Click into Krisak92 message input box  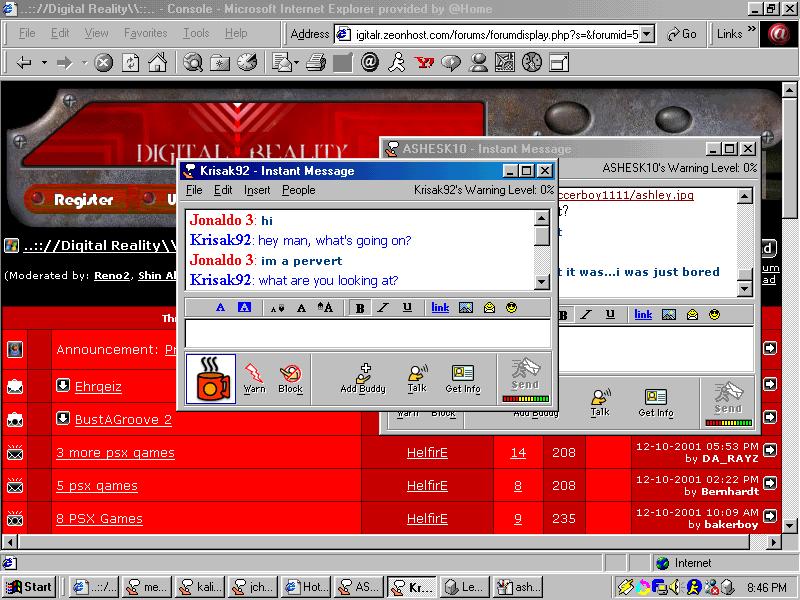click(367, 333)
